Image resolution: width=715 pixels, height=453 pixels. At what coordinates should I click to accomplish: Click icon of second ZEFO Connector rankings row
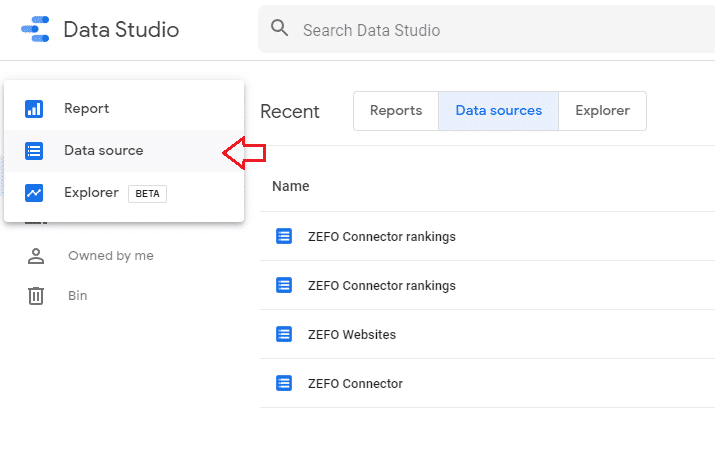[x=284, y=285]
